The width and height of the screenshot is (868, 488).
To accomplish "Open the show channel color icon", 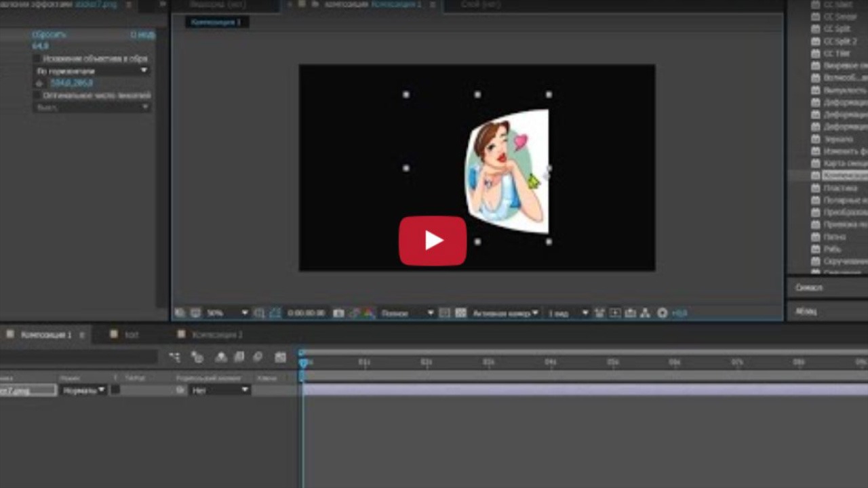I will (368, 313).
